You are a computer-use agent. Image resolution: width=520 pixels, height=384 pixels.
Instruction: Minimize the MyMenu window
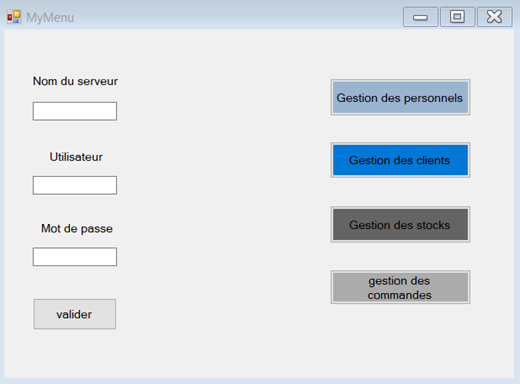(420, 17)
